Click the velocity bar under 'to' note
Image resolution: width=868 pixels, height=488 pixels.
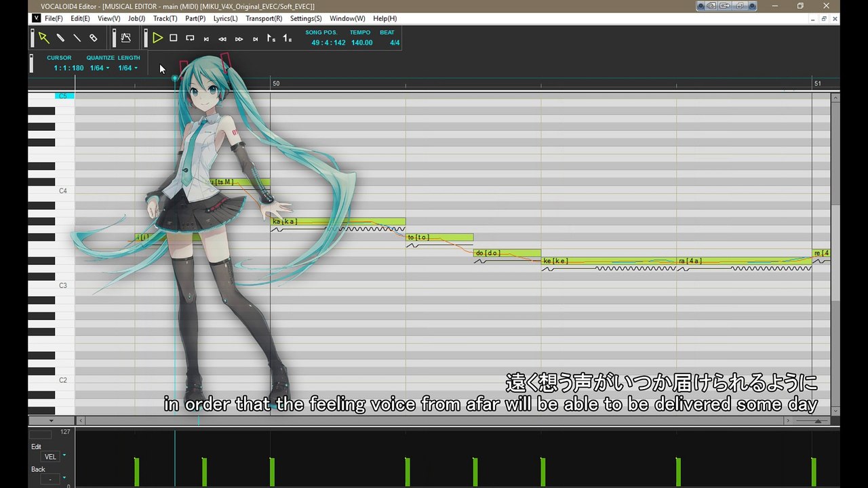click(x=408, y=472)
